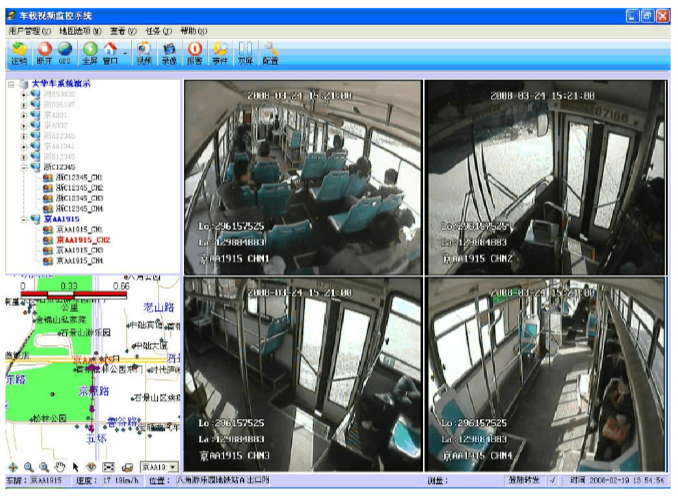The height and width of the screenshot is (496, 678).
Task: Select channel 浙C12345_CH2
Action: point(79,188)
